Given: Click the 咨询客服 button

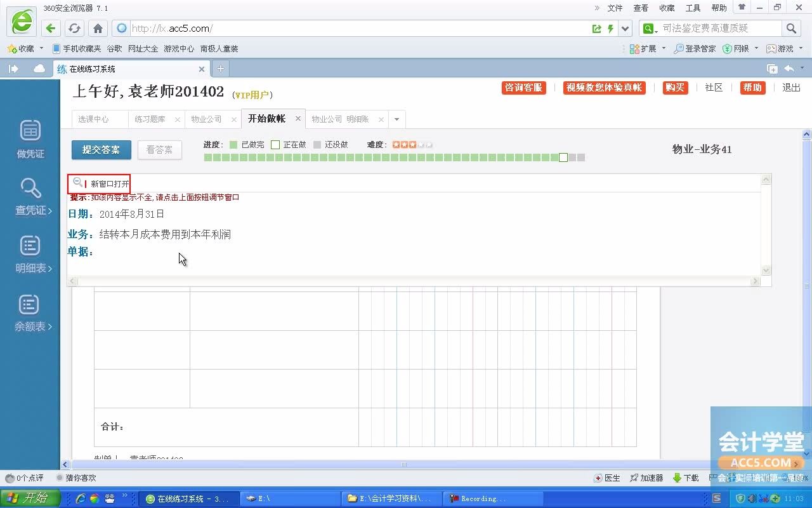Looking at the screenshot, I should pos(523,88).
